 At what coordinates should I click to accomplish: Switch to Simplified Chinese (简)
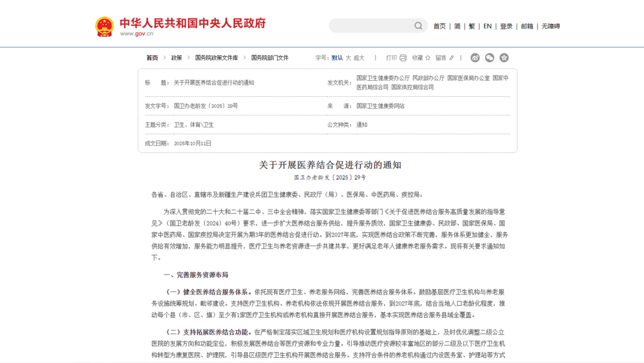457,26
